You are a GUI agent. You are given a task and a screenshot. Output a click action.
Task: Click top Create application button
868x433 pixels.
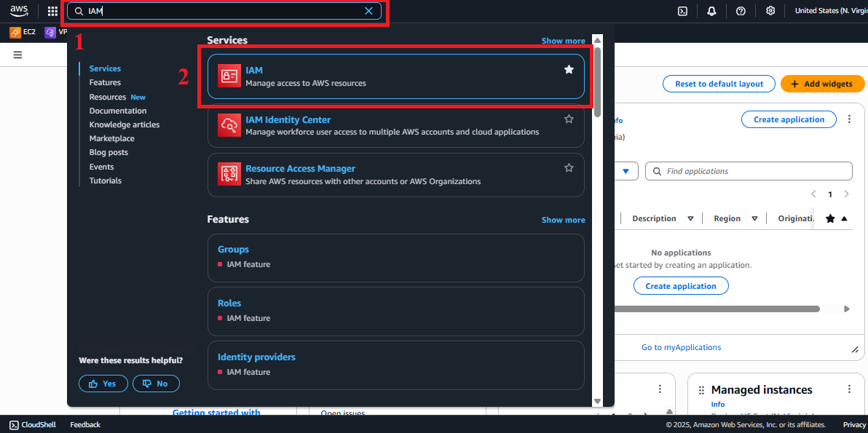[x=789, y=119]
